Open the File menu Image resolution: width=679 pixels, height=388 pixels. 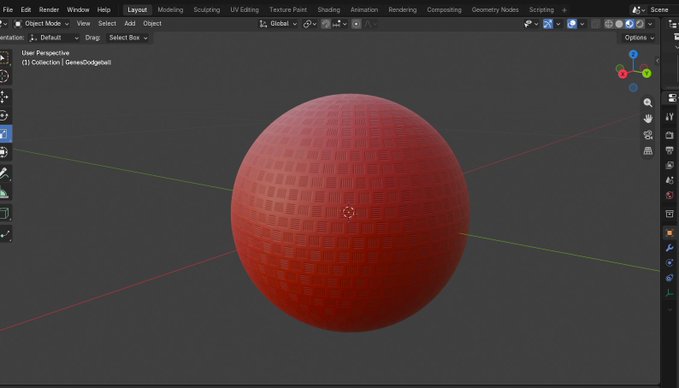7,10
